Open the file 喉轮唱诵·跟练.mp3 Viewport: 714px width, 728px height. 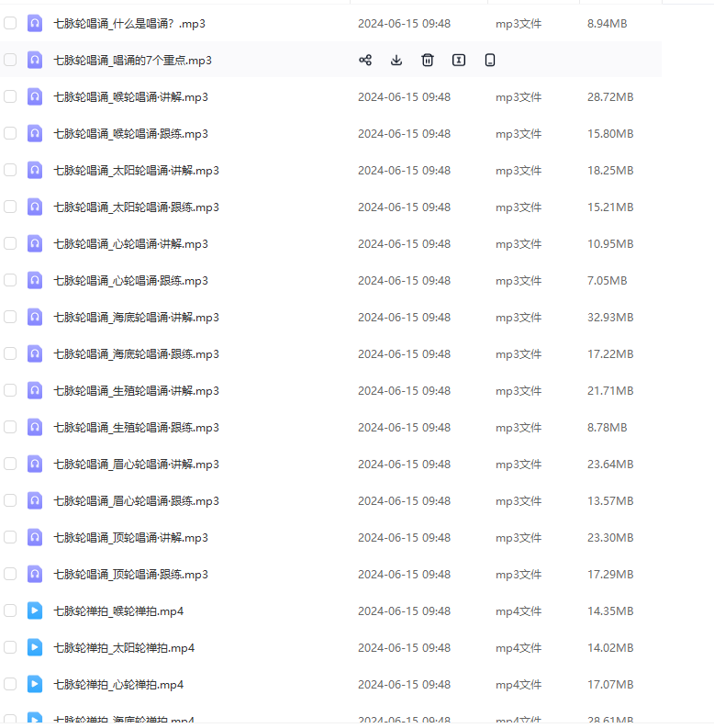(x=130, y=133)
